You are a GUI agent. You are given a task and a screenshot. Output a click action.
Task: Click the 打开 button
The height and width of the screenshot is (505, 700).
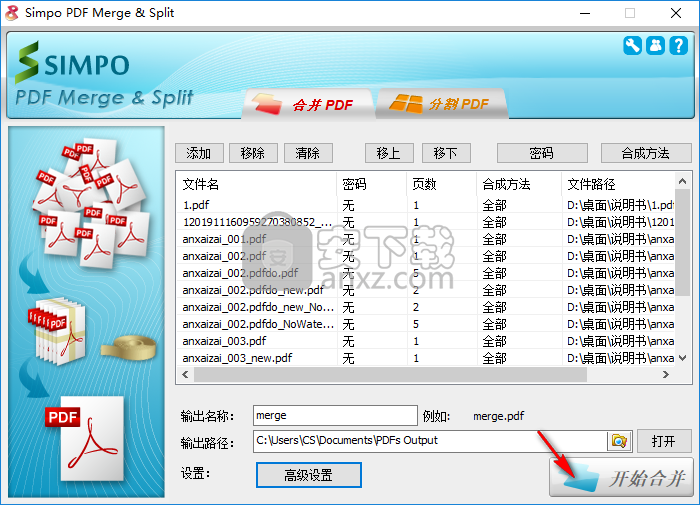tap(664, 441)
